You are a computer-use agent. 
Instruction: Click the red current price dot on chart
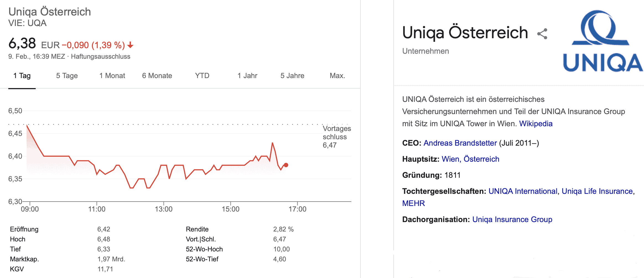(x=286, y=165)
